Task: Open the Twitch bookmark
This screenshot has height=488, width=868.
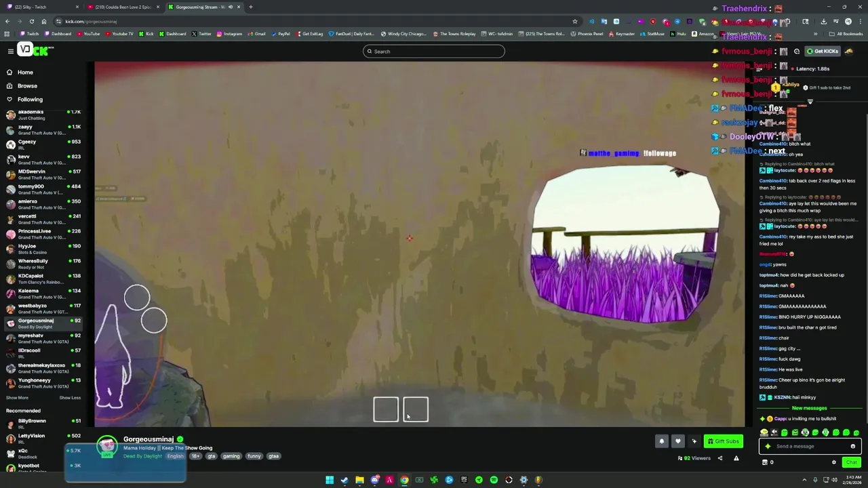Action: [30, 33]
